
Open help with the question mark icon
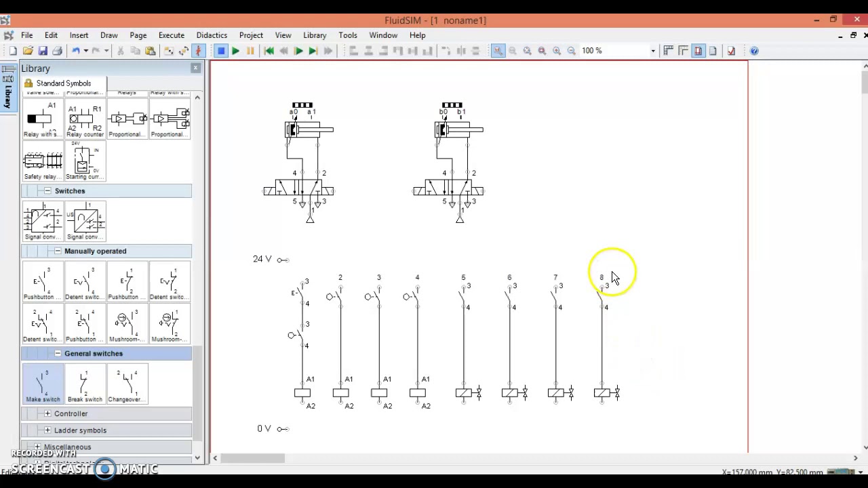(754, 51)
